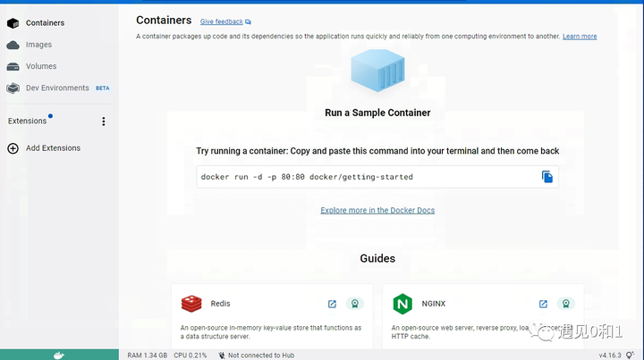Click the NGINX guide badge icon
Screen dimensions: 644x360
point(566,304)
